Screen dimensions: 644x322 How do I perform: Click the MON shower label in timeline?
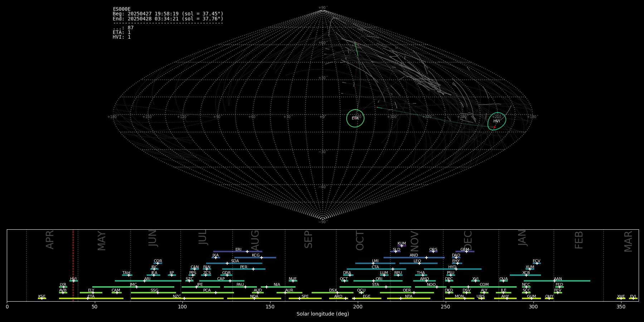click(x=459, y=297)
